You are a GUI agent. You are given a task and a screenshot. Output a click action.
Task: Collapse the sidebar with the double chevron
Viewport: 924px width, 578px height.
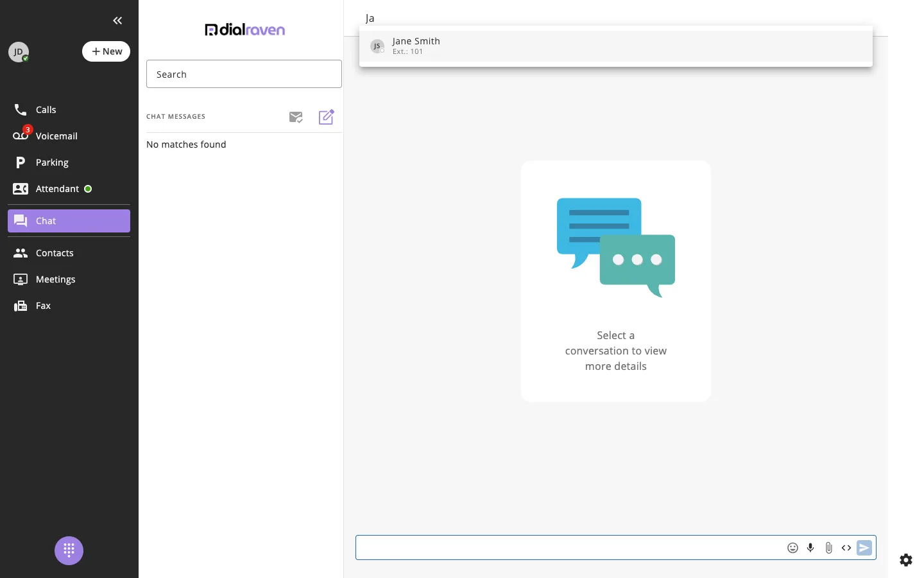pyautogui.click(x=117, y=21)
